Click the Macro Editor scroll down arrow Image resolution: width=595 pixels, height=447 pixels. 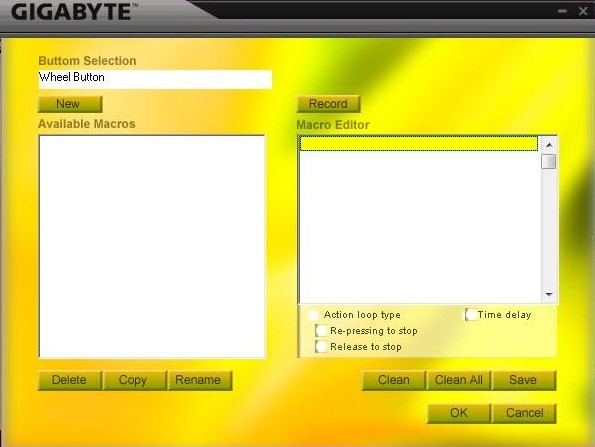549,294
